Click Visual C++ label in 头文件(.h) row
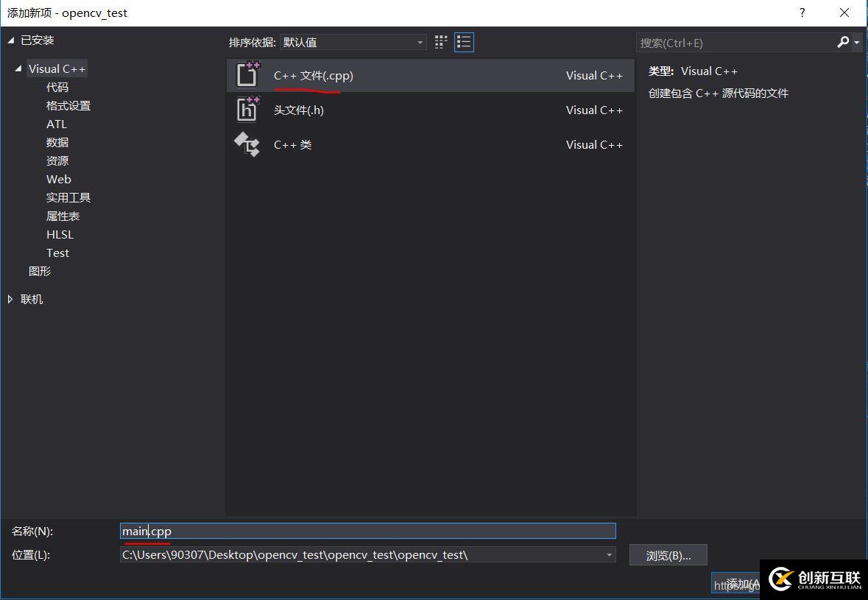 pos(594,110)
